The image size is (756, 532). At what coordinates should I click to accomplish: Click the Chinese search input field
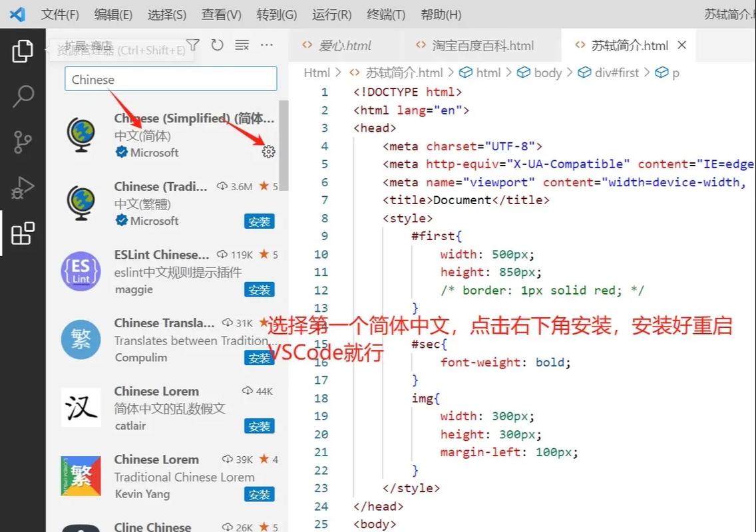170,78
